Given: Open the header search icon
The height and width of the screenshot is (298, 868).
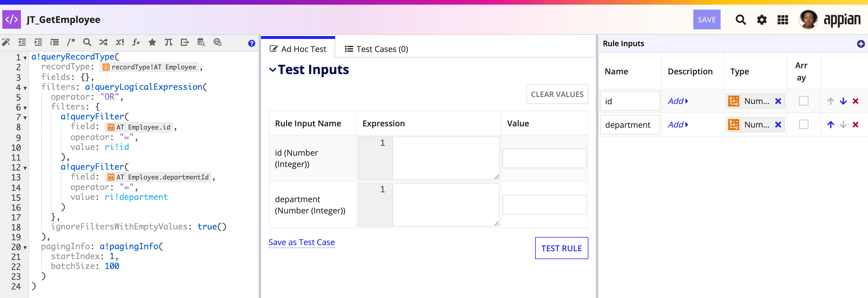Looking at the screenshot, I should (x=740, y=20).
